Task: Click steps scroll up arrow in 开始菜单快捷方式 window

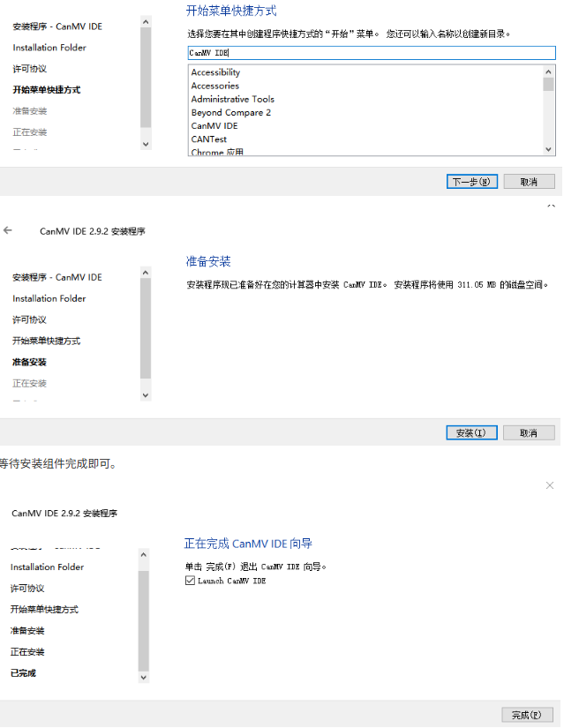Action: [146, 22]
